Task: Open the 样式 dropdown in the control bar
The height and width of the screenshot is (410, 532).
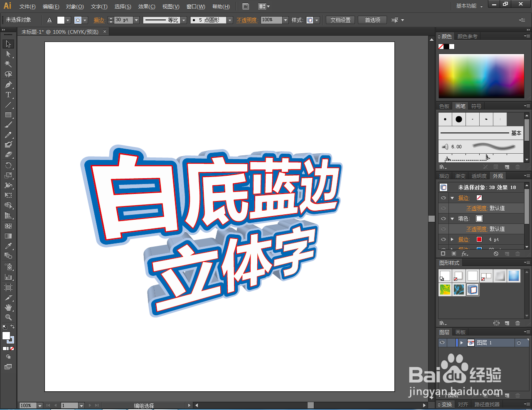Action: [317, 20]
